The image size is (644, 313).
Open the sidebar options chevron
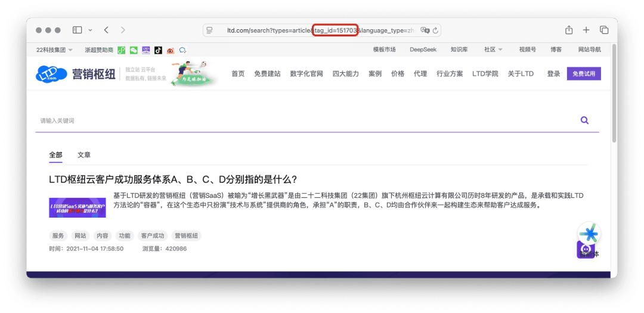tap(91, 30)
